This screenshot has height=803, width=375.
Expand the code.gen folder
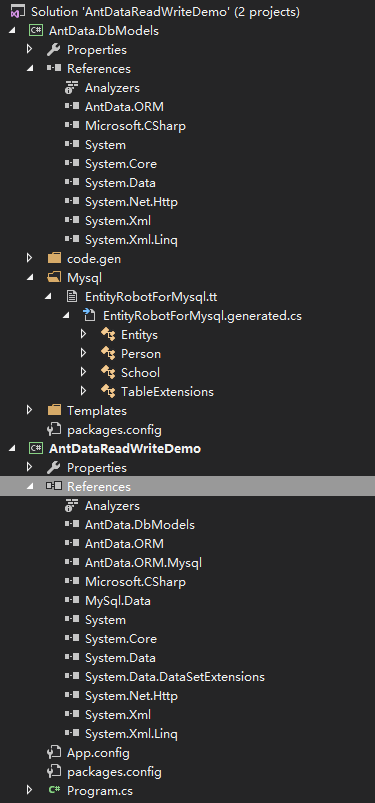29,258
